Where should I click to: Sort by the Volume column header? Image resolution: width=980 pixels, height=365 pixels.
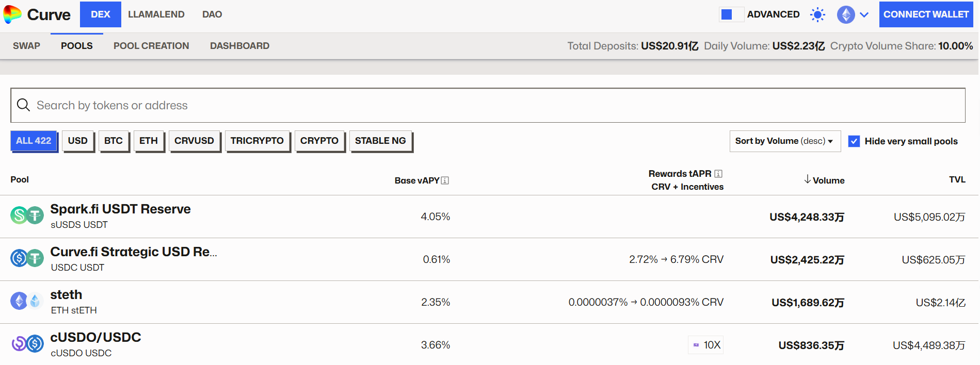[825, 180]
